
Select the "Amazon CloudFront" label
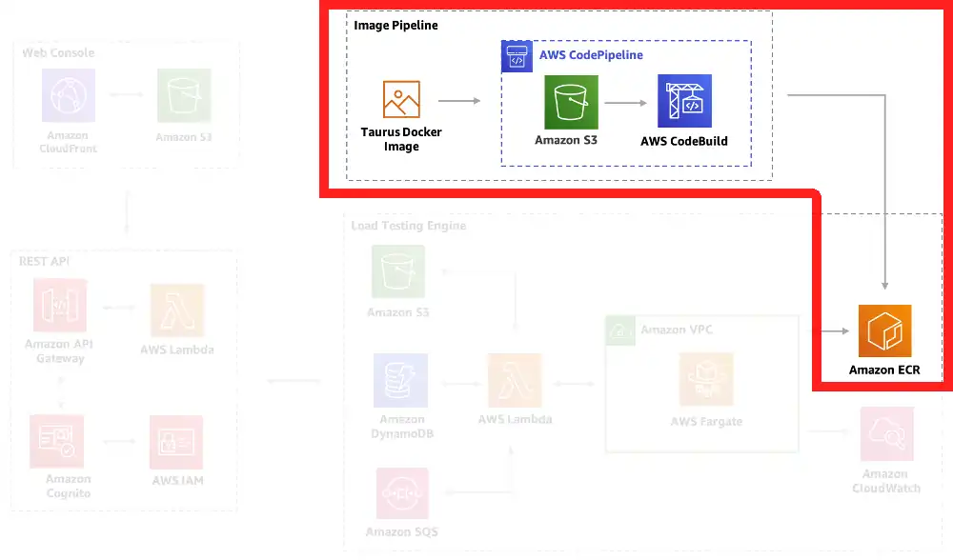tap(68, 142)
